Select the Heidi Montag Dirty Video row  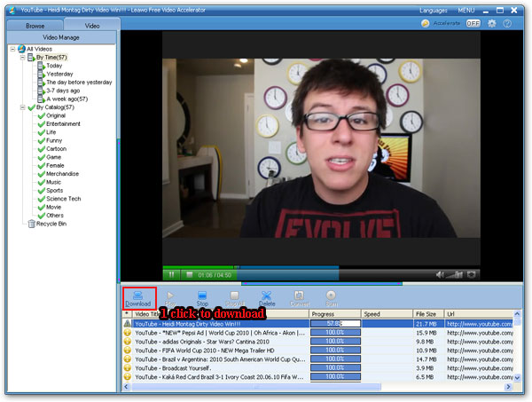pyautogui.click(x=318, y=324)
